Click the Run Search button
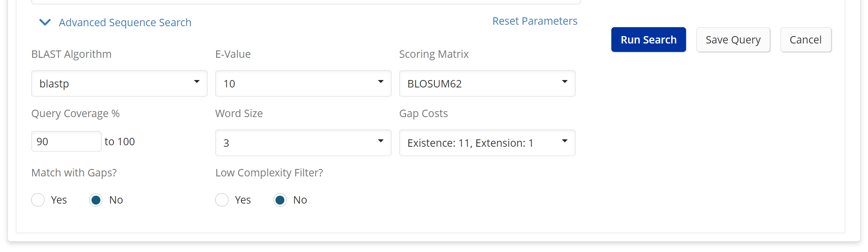The height and width of the screenshot is (252, 868). pos(648,40)
